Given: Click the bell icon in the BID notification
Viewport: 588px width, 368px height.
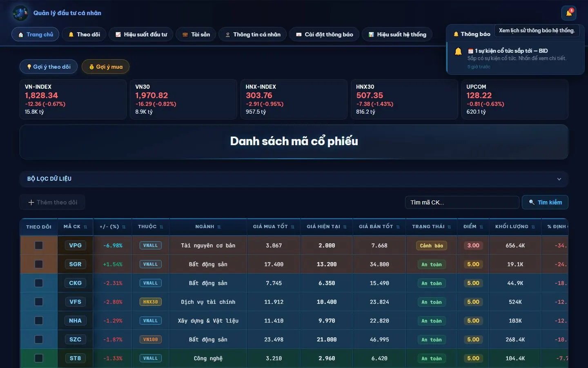Looking at the screenshot, I should (x=458, y=52).
